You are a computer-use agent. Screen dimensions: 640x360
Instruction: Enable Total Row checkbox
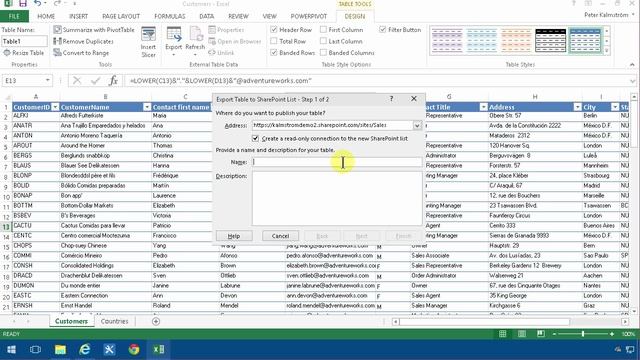pos(274,41)
